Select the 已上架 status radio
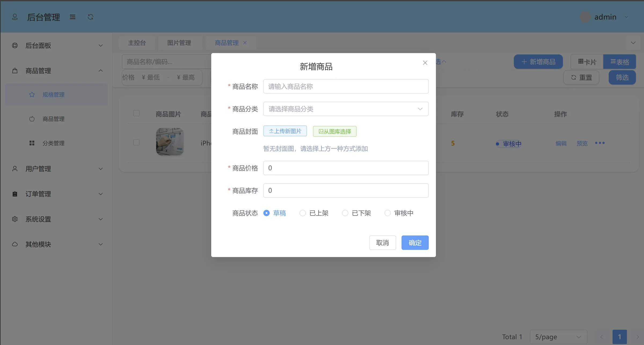 pos(303,213)
